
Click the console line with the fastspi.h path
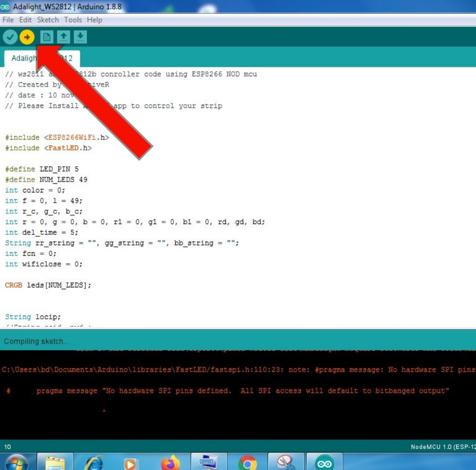(239, 370)
